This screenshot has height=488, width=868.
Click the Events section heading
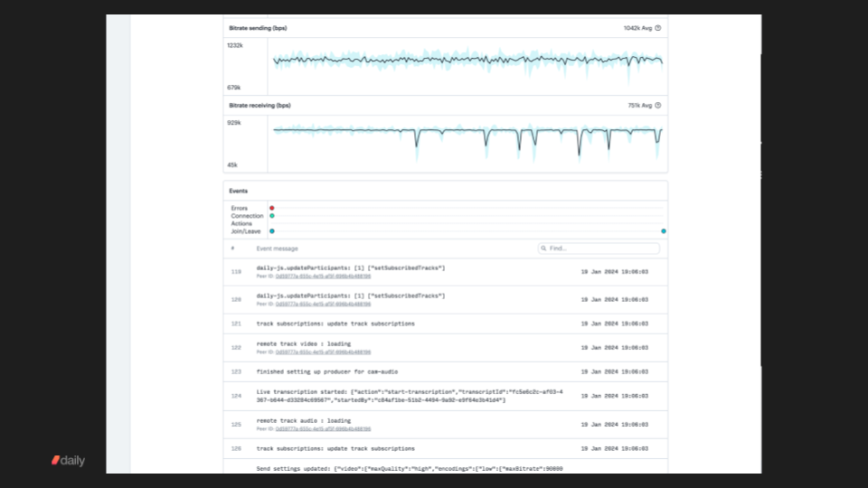click(238, 191)
